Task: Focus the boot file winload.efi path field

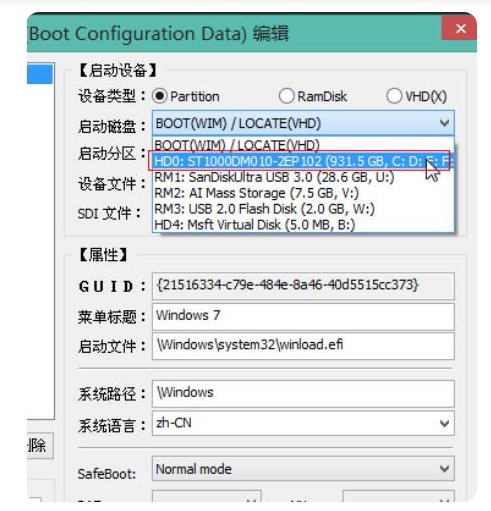Action: 303,346
